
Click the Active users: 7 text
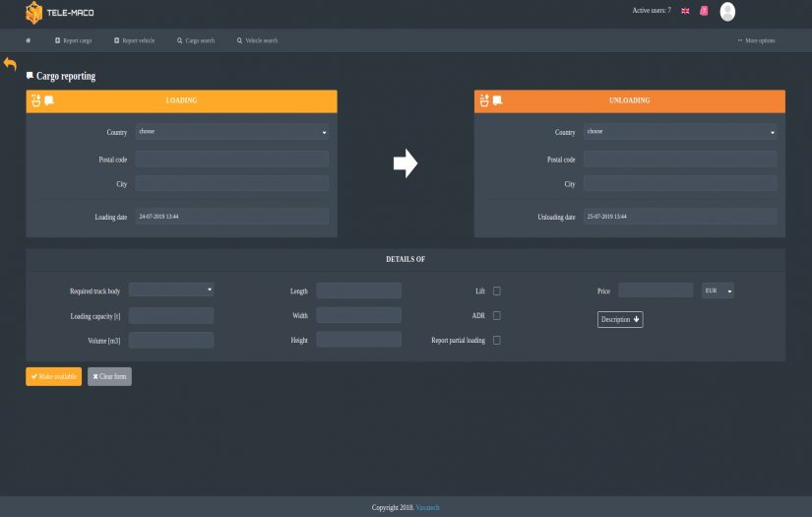(x=652, y=11)
